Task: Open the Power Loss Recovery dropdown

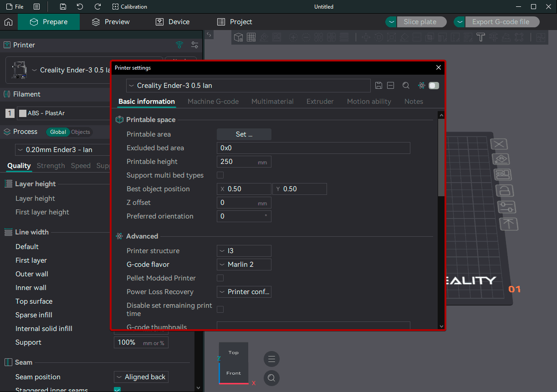Action: pos(244,292)
